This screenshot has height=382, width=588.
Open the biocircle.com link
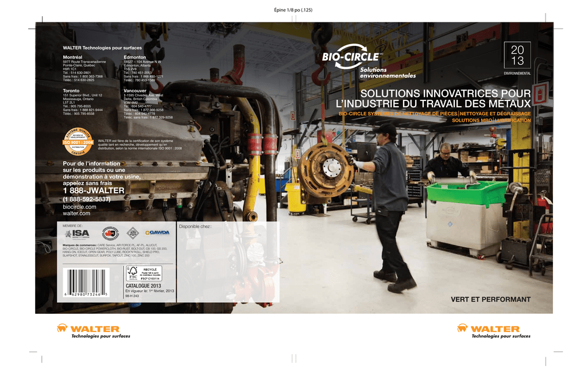(x=79, y=206)
